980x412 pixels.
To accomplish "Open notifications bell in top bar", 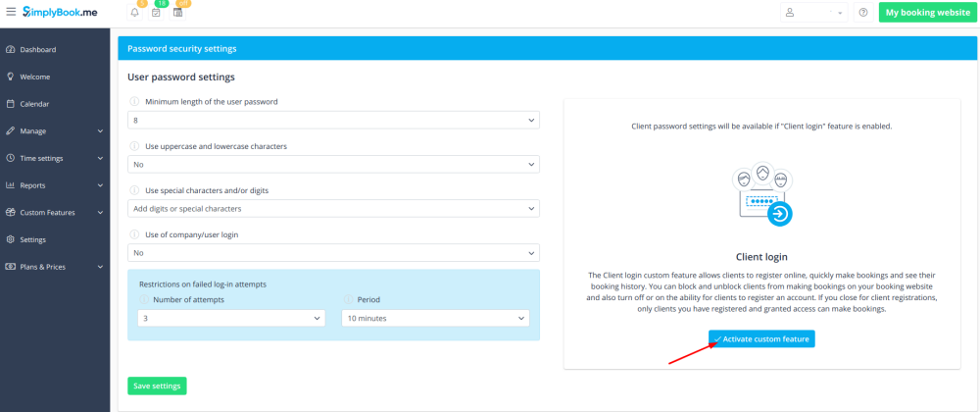I will coord(133,13).
